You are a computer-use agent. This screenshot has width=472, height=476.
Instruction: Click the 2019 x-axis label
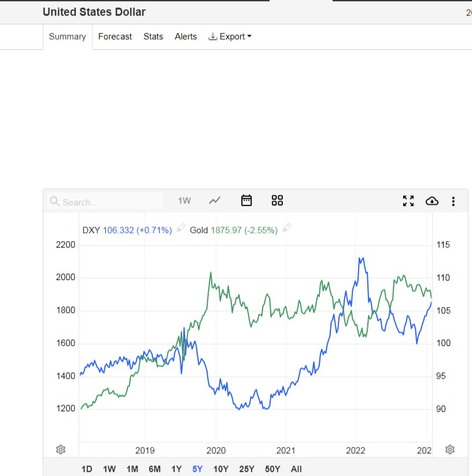coord(145,450)
